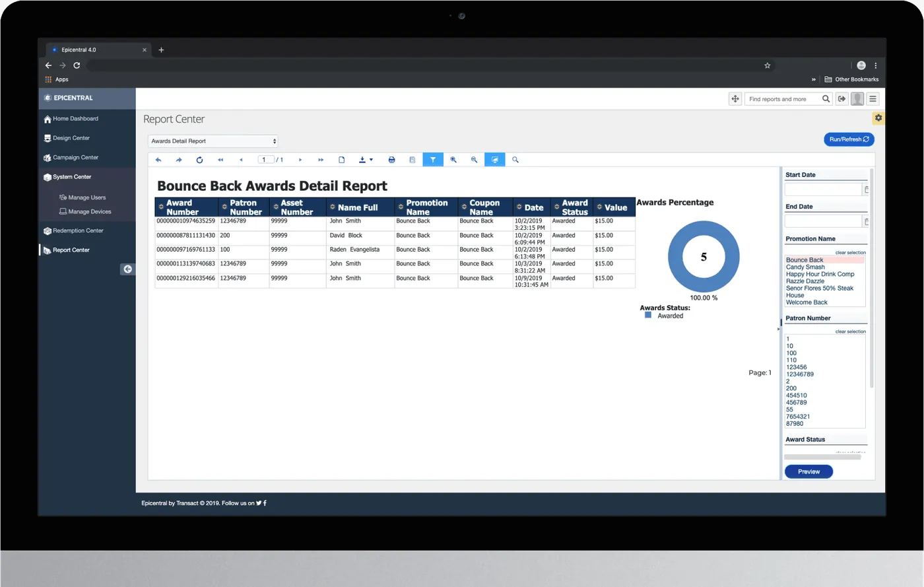Screen dimensions: 924x587
Task: Print the report with the printer icon
Action: pyautogui.click(x=392, y=160)
